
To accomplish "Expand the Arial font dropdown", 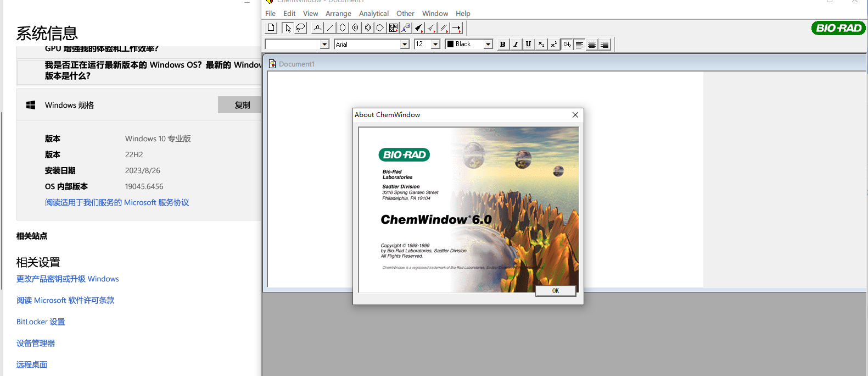I will (405, 45).
